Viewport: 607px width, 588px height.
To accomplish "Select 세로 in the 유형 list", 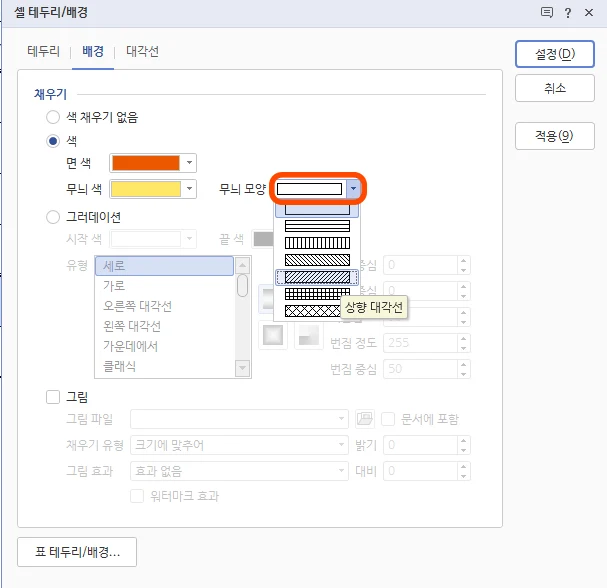I will coord(165,266).
